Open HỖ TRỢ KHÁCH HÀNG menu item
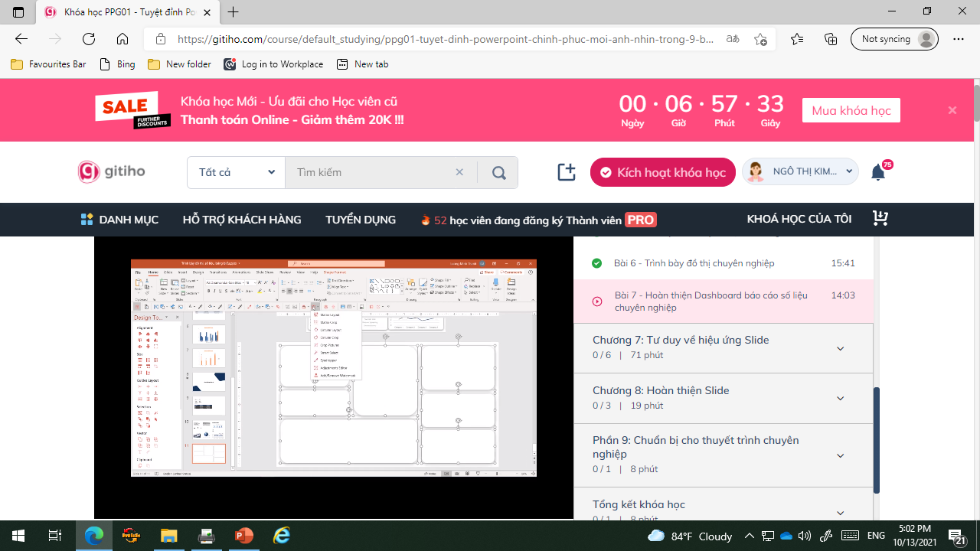 tap(242, 220)
